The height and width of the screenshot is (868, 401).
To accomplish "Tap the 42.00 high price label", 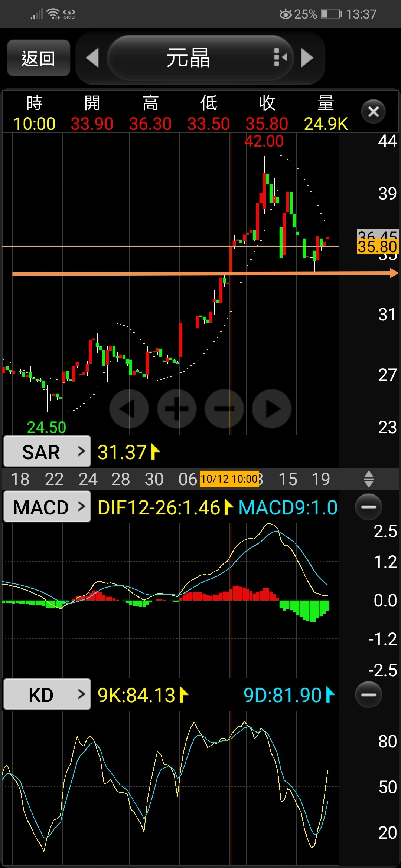I will (x=264, y=141).
